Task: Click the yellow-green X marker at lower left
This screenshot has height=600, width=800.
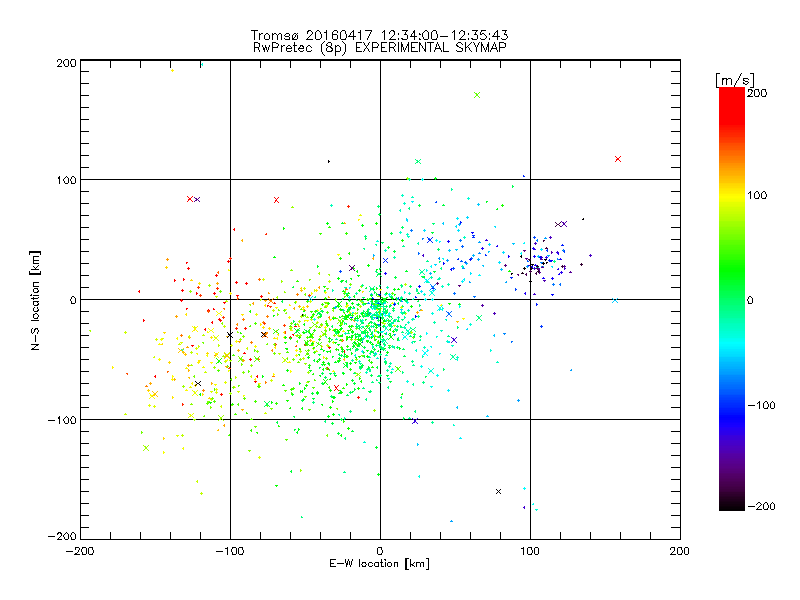Action: tap(146, 448)
